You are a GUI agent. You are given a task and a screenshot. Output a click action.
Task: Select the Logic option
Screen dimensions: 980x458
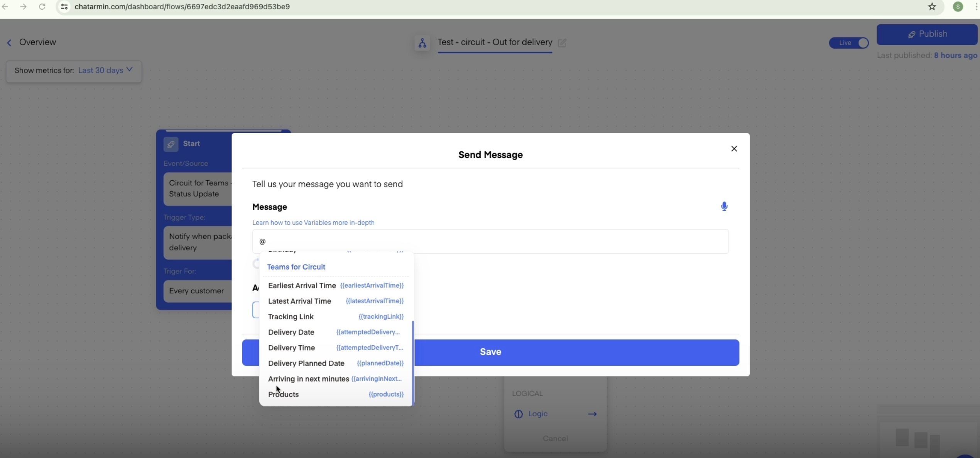(555, 414)
